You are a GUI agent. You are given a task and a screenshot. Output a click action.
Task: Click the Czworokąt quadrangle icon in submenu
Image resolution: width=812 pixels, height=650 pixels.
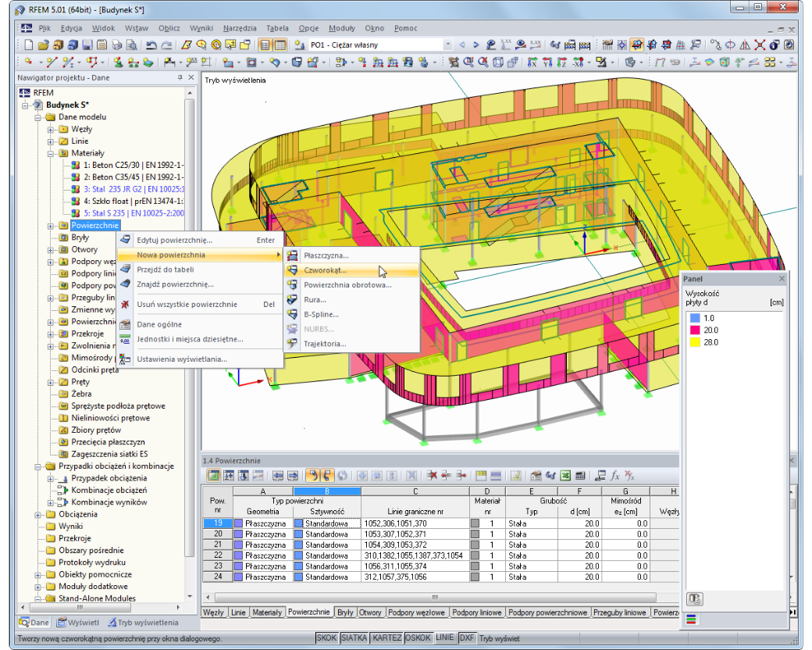coord(293,270)
